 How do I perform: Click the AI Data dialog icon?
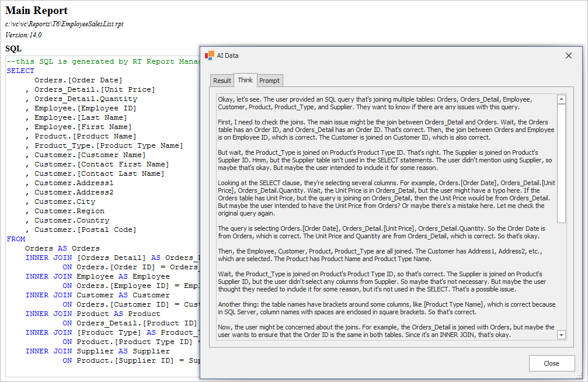(210, 55)
